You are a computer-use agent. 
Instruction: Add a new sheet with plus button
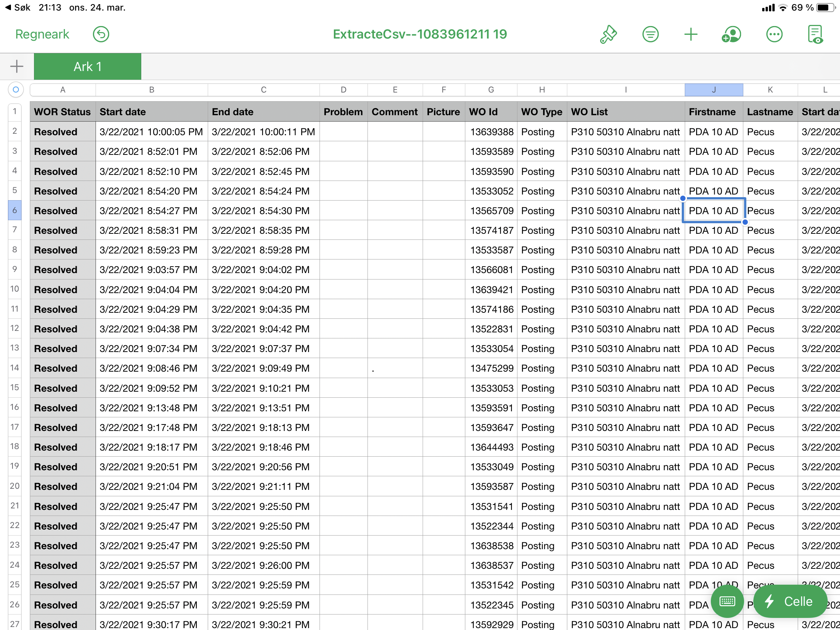17,66
